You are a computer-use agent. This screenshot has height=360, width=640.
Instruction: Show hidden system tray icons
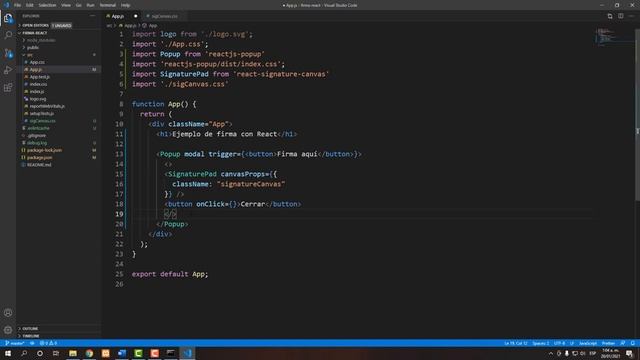pos(551,353)
